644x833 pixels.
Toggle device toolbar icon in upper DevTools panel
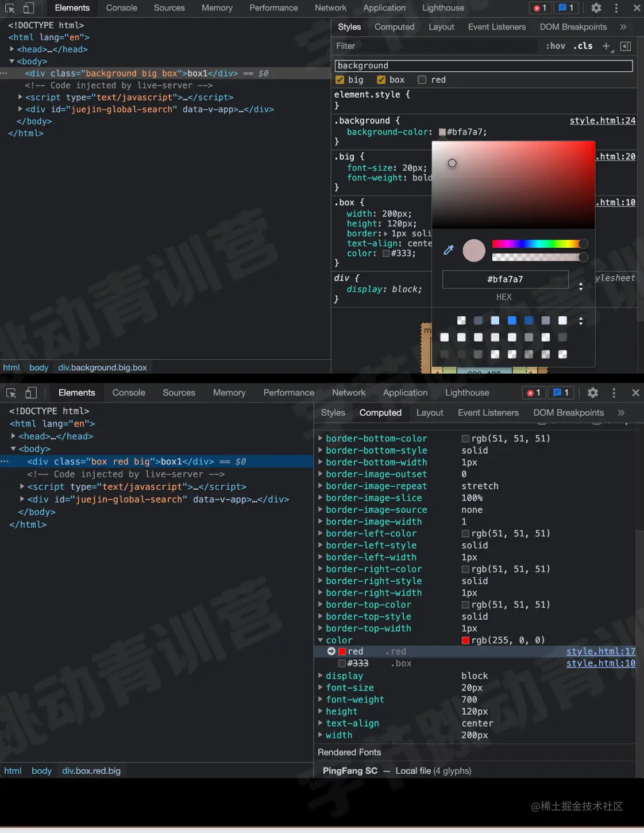[29, 8]
